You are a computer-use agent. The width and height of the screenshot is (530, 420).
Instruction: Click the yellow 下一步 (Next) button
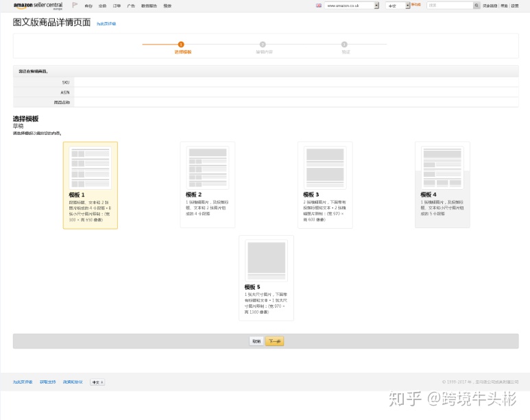coord(274,341)
